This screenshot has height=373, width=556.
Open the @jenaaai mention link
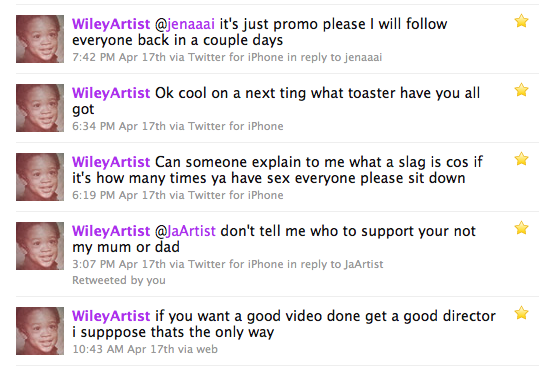pyautogui.click(x=185, y=24)
